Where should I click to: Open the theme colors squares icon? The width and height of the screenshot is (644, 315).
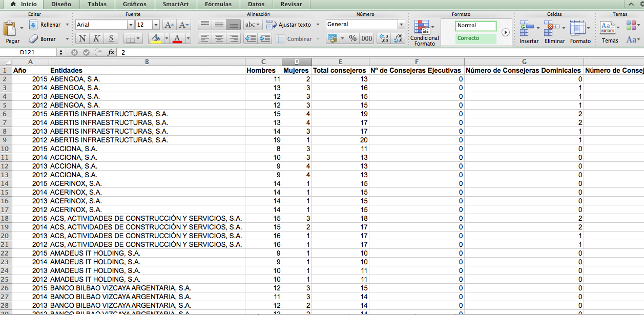[x=631, y=25]
